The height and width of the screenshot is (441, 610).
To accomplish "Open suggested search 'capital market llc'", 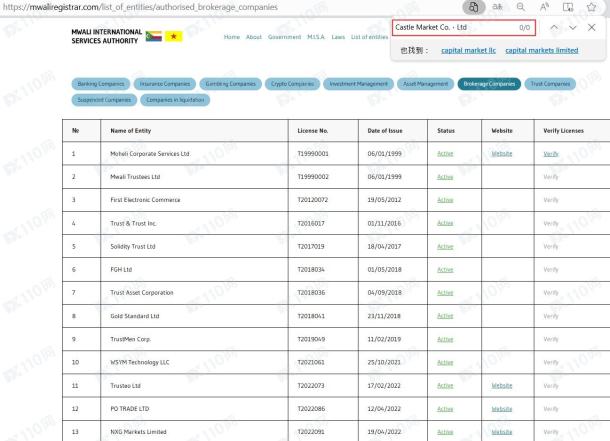I will pyautogui.click(x=468, y=50).
